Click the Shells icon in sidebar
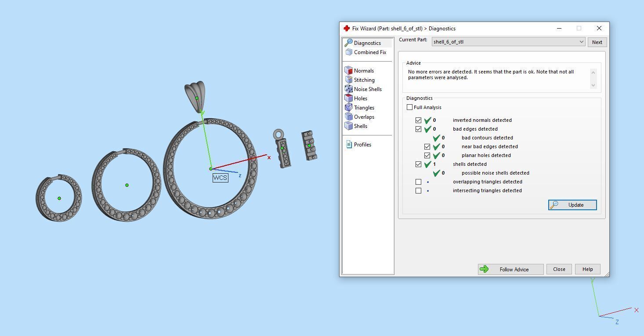Viewport: 644px width, 336px height. pyautogui.click(x=349, y=126)
